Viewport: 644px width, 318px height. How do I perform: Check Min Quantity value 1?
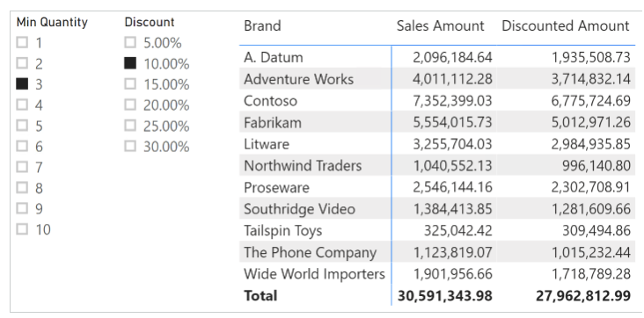pyautogui.click(x=22, y=42)
